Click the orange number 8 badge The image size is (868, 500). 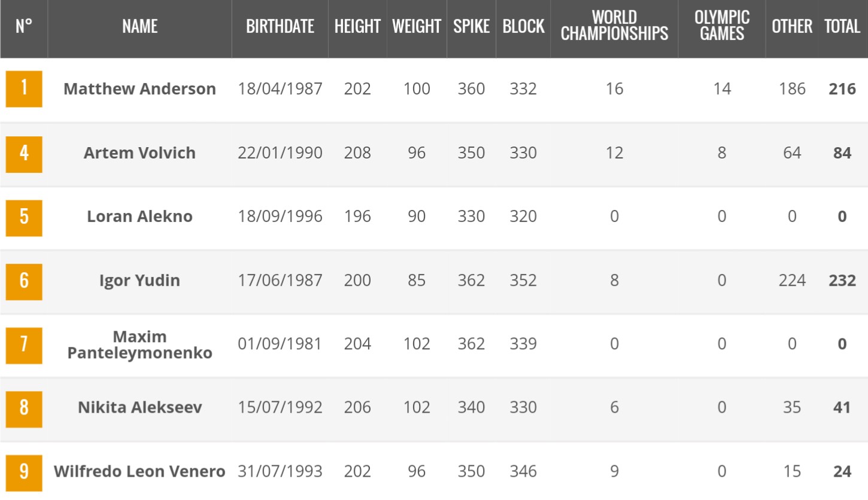point(24,409)
